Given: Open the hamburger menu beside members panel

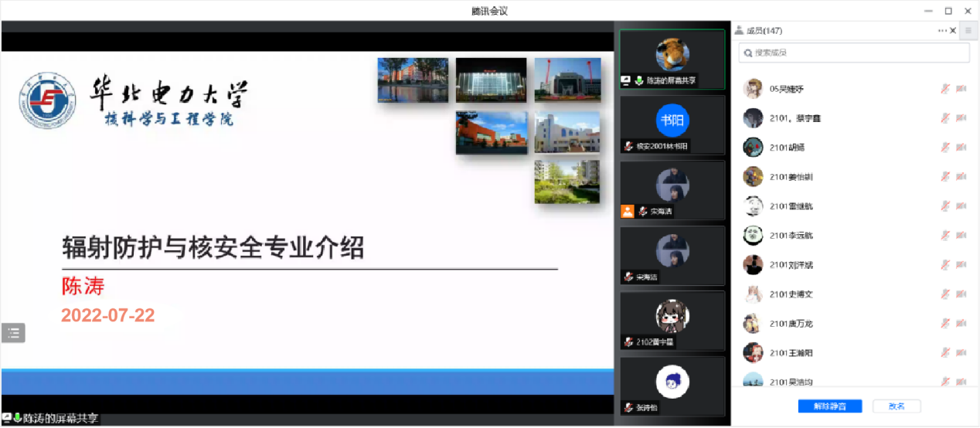Looking at the screenshot, I should pos(968,31).
